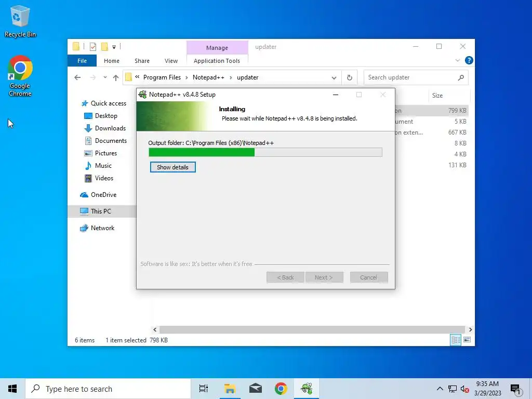Click the taskbar search box
Viewport: 532px width, 399px height.
(x=108, y=389)
